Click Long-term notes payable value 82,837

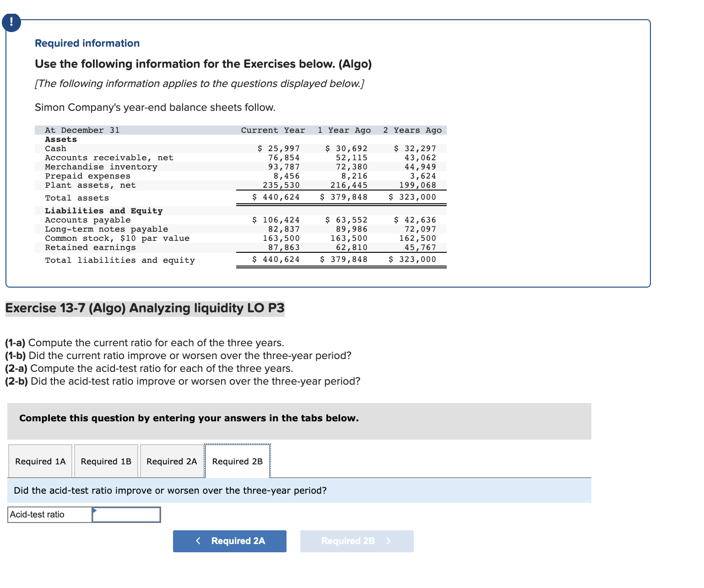pyautogui.click(x=284, y=229)
